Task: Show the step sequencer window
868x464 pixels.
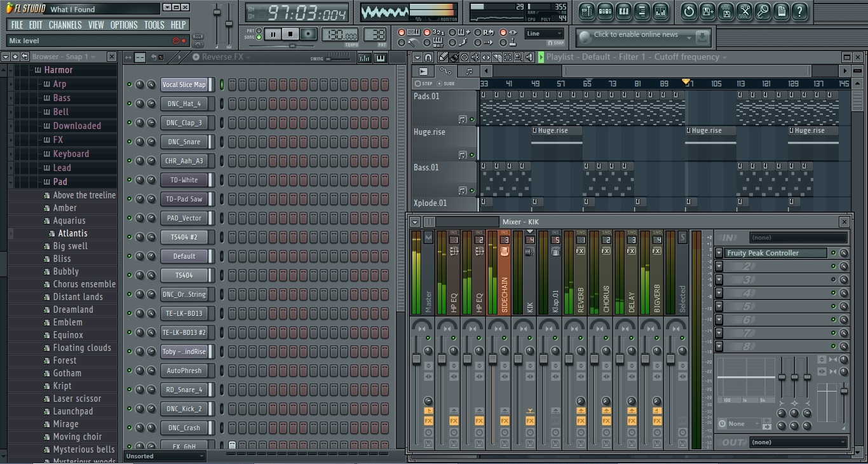Action: click(605, 11)
